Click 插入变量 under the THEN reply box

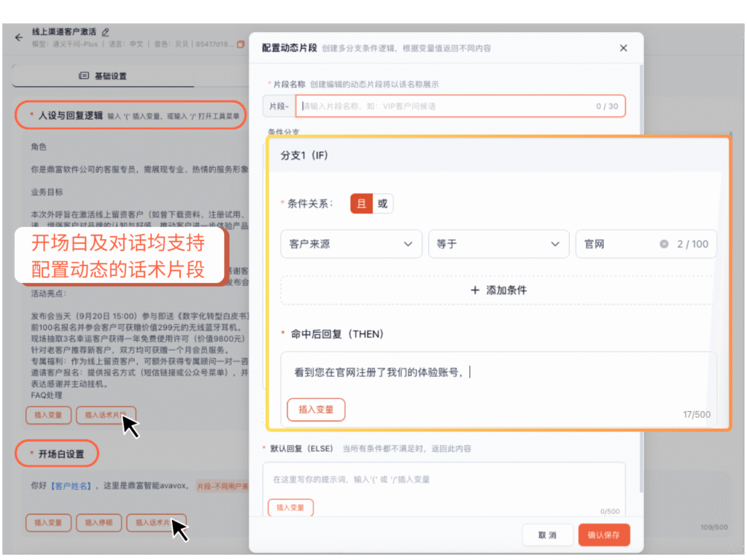[x=316, y=410]
